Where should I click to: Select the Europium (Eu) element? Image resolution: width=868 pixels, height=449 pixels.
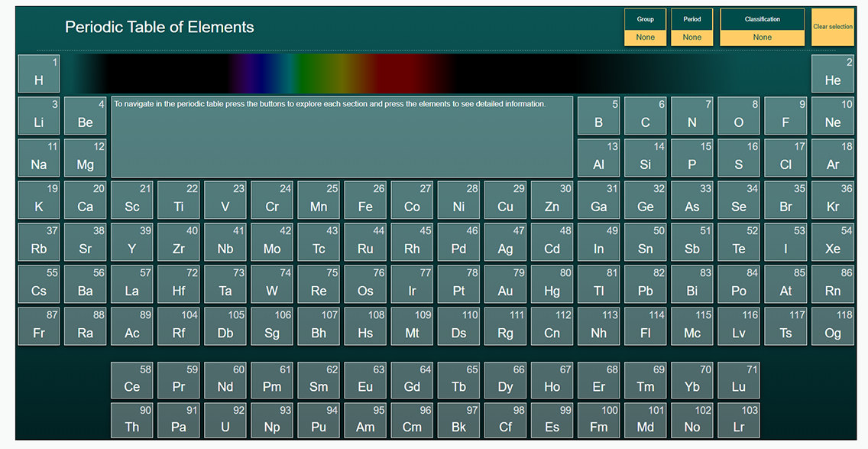365,380
